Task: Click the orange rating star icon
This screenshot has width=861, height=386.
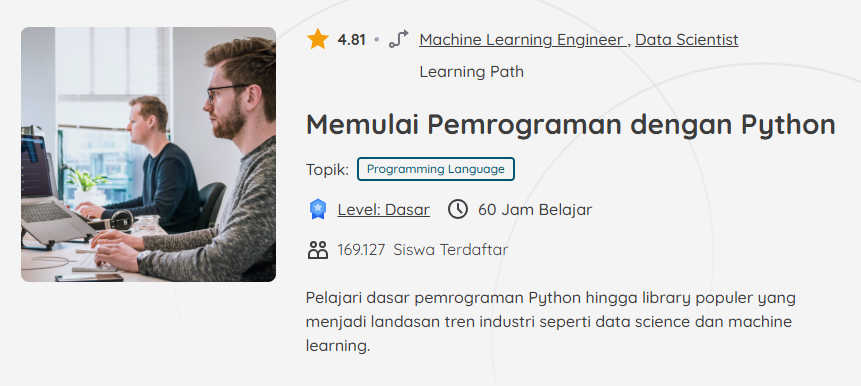Action: coord(317,40)
